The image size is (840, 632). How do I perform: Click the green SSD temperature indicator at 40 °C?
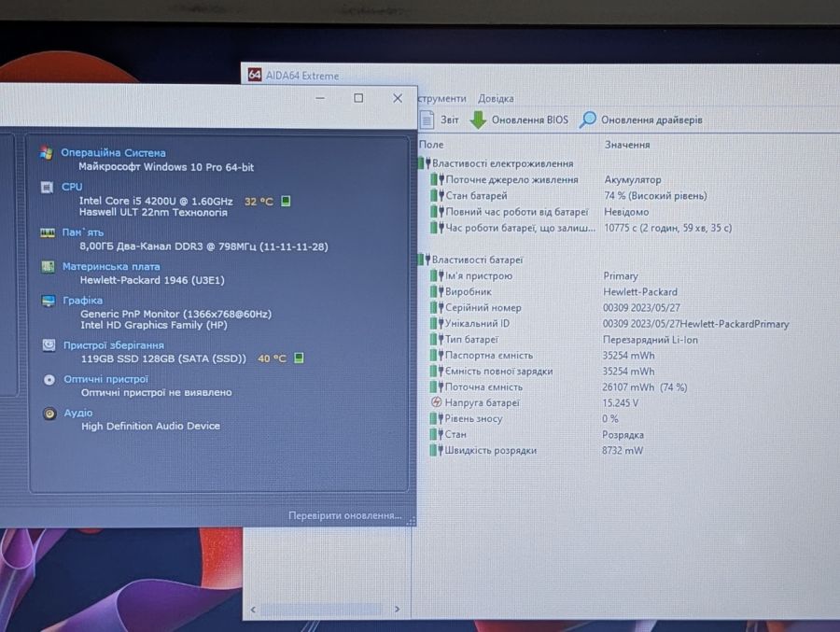click(x=300, y=358)
